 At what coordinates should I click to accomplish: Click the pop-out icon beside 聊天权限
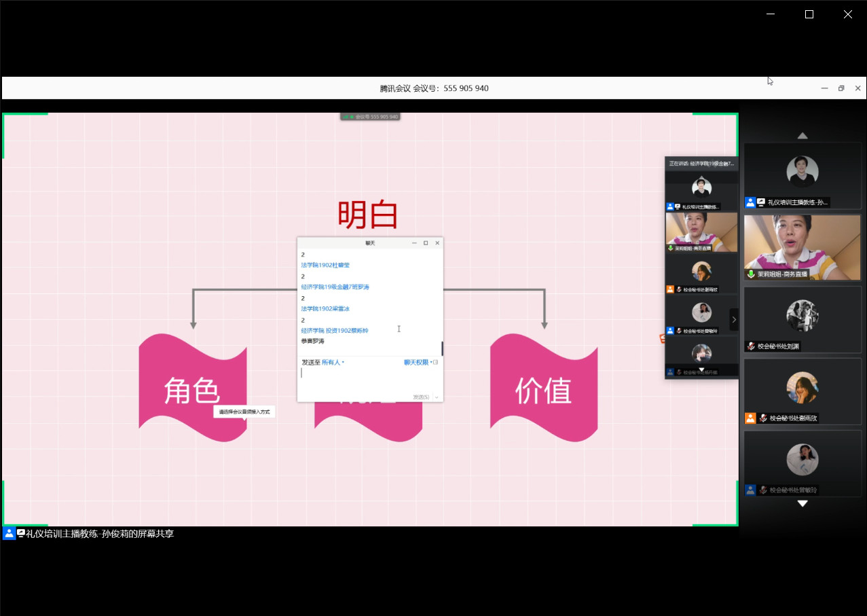coord(436,363)
